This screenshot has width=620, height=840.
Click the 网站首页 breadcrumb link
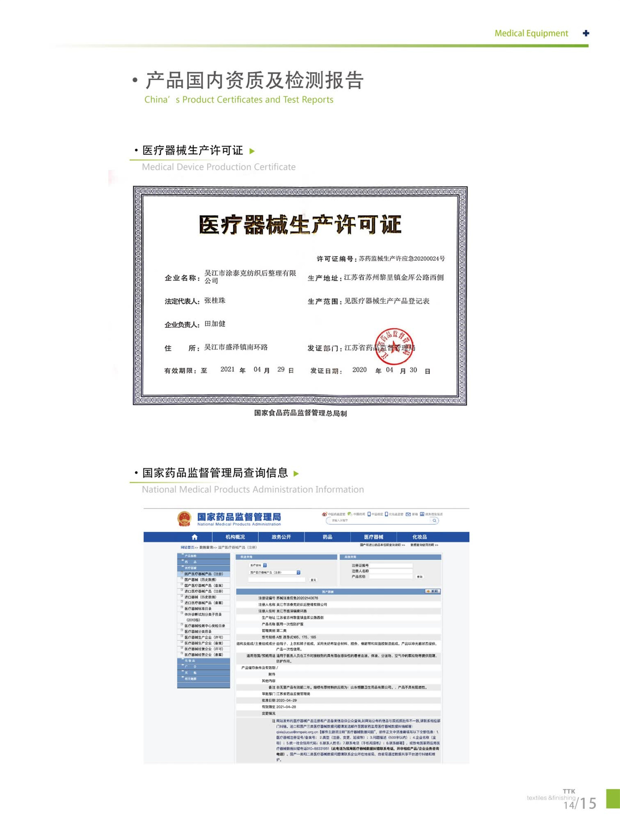187,547
